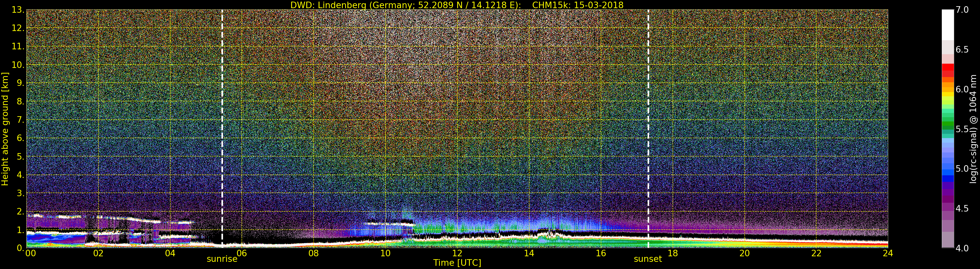Image resolution: width=980 pixels, height=269 pixels.
Task: Click the white dashed sunrise marker line
Action: 222,129
